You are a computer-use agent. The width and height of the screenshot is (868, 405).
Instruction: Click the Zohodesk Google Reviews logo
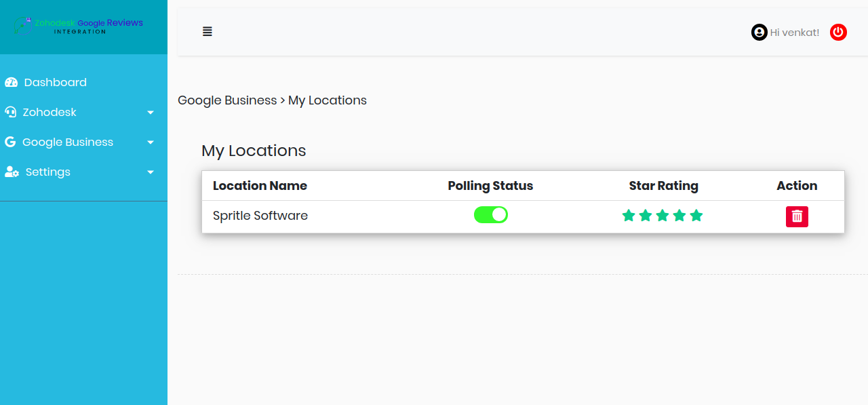point(79,26)
